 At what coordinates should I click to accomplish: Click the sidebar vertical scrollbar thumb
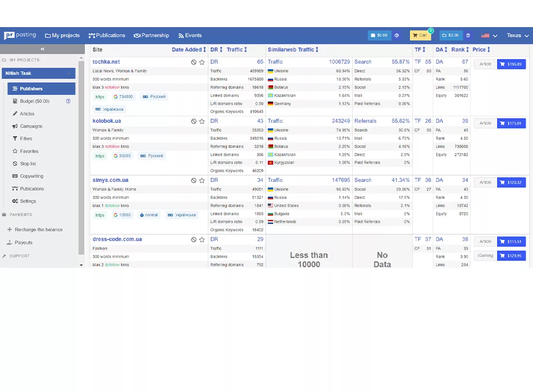pos(81,158)
